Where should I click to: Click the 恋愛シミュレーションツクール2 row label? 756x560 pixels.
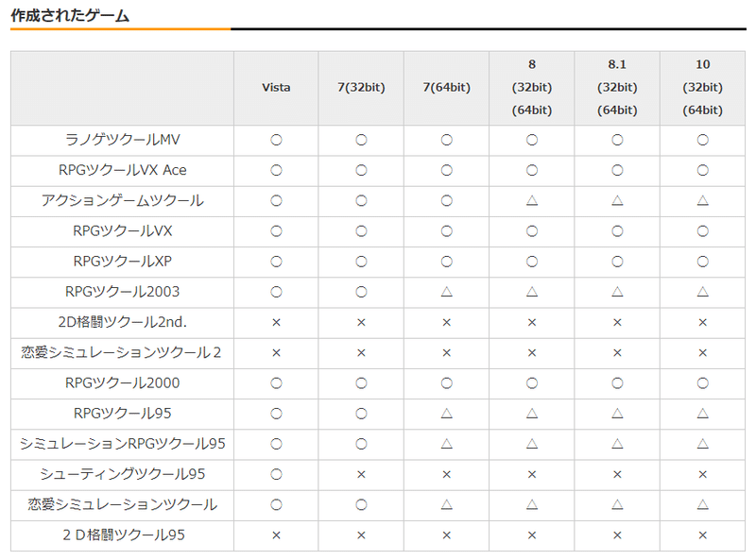tap(121, 352)
